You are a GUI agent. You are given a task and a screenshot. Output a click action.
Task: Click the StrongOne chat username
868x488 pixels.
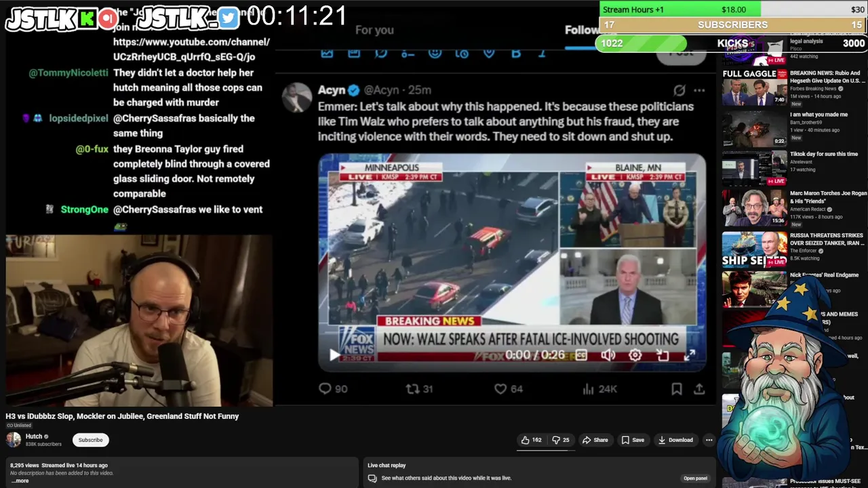[85, 209]
